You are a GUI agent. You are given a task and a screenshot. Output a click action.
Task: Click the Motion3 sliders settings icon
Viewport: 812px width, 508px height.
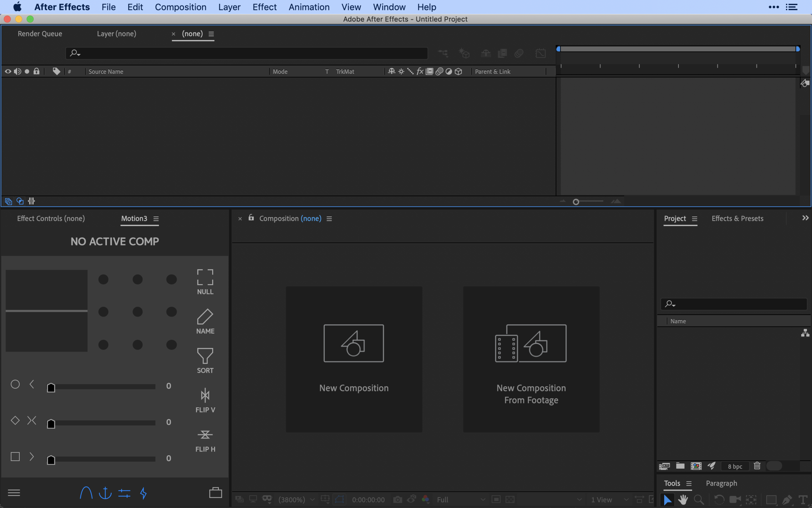[x=124, y=493]
